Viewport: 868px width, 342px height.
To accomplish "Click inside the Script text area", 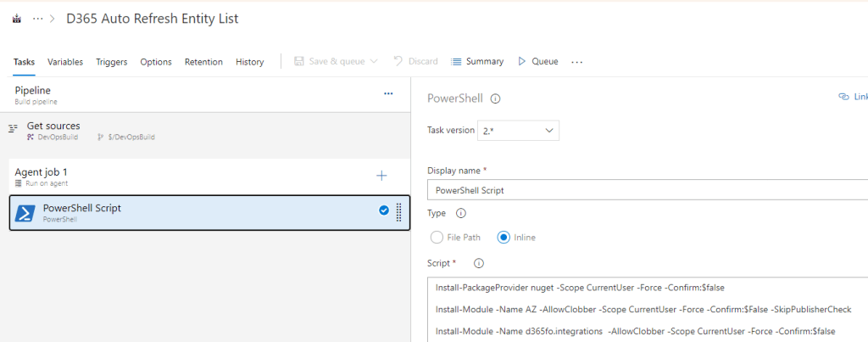I will 648,310.
